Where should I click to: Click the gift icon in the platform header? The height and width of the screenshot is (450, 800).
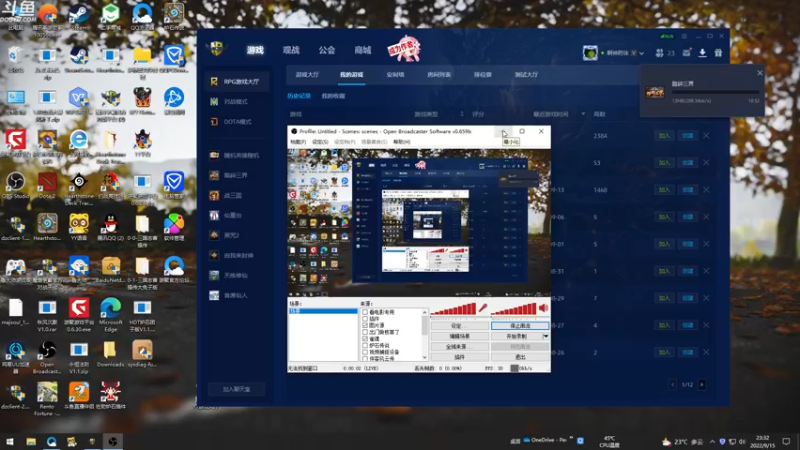click(x=718, y=53)
